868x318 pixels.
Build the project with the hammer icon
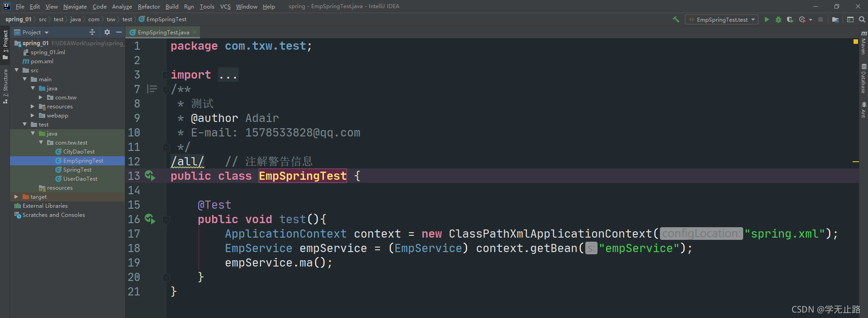676,19
